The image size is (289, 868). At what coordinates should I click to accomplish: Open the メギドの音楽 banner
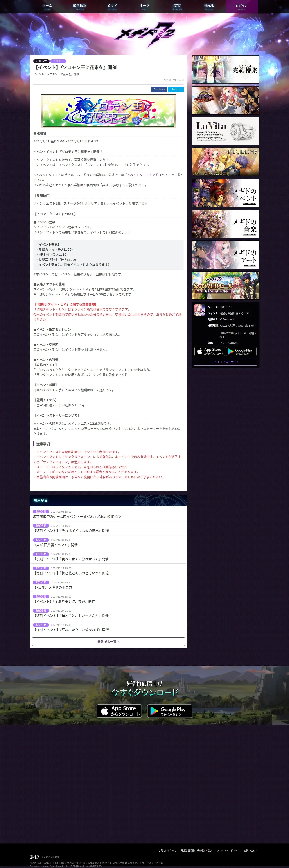pos(225,224)
